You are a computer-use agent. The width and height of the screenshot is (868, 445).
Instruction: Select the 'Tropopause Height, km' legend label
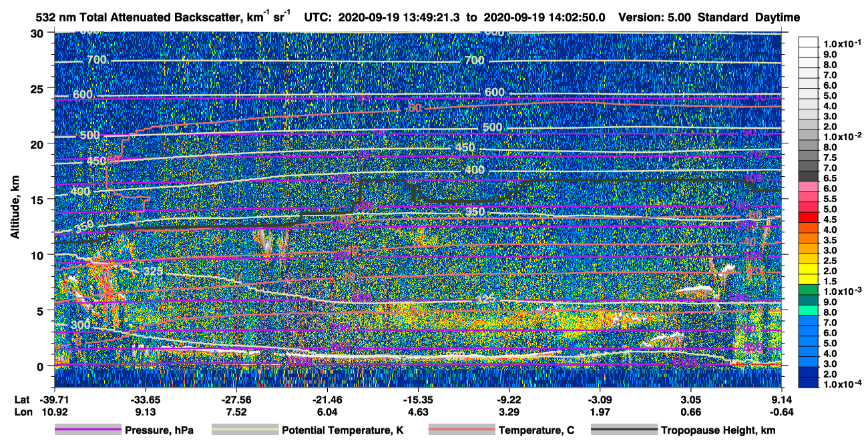point(718,431)
